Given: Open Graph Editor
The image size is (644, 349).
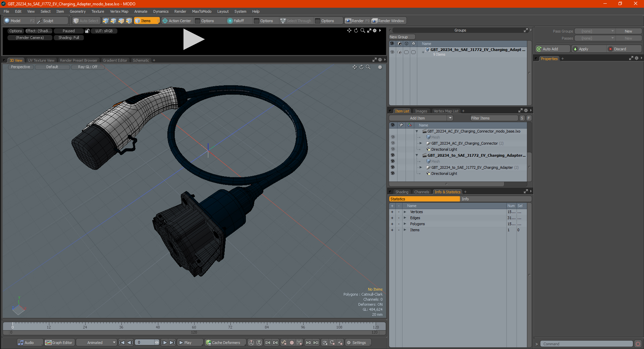Looking at the screenshot, I should tap(59, 343).
